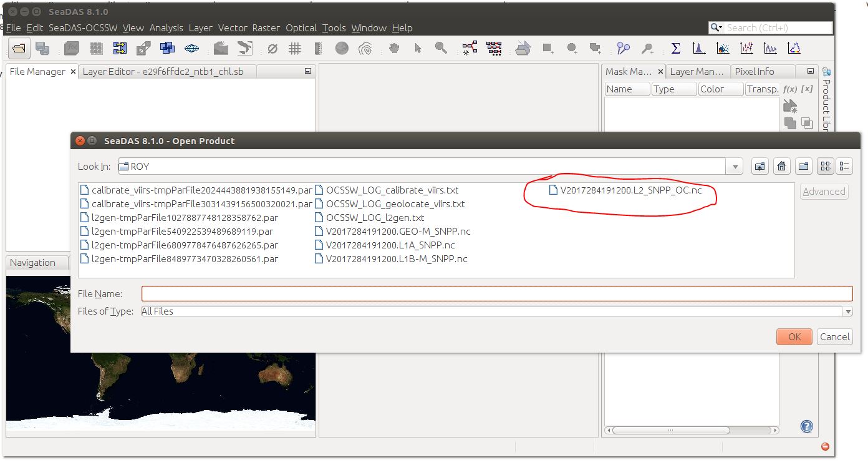The width and height of the screenshot is (868, 465).
Task: Open the graph builder toolbar icon
Action: [x=470, y=48]
